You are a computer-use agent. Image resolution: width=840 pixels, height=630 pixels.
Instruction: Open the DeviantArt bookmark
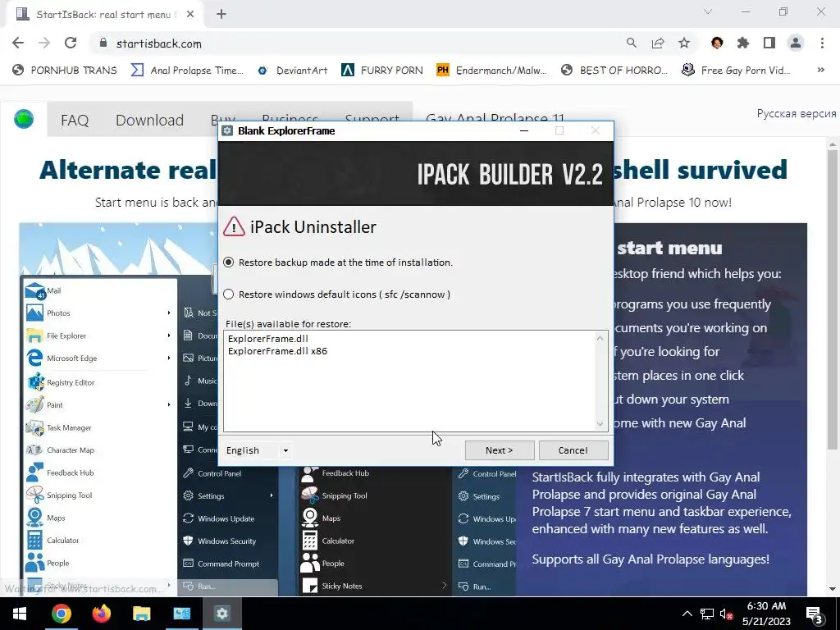click(294, 71)
